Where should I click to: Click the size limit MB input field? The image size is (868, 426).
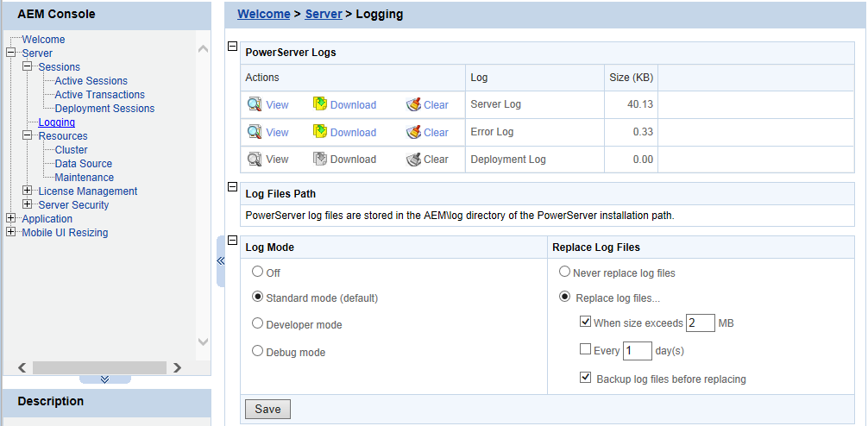[700, 323]
